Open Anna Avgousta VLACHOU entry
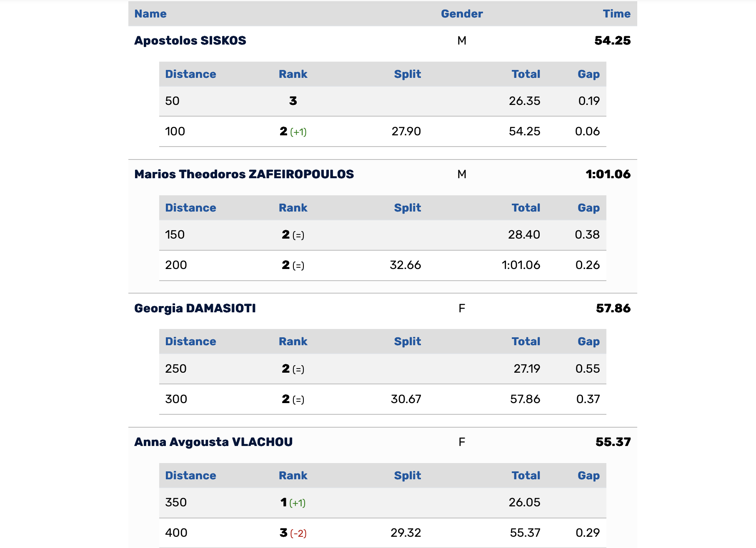Screen dimensions: 756x548 point(213,442)
